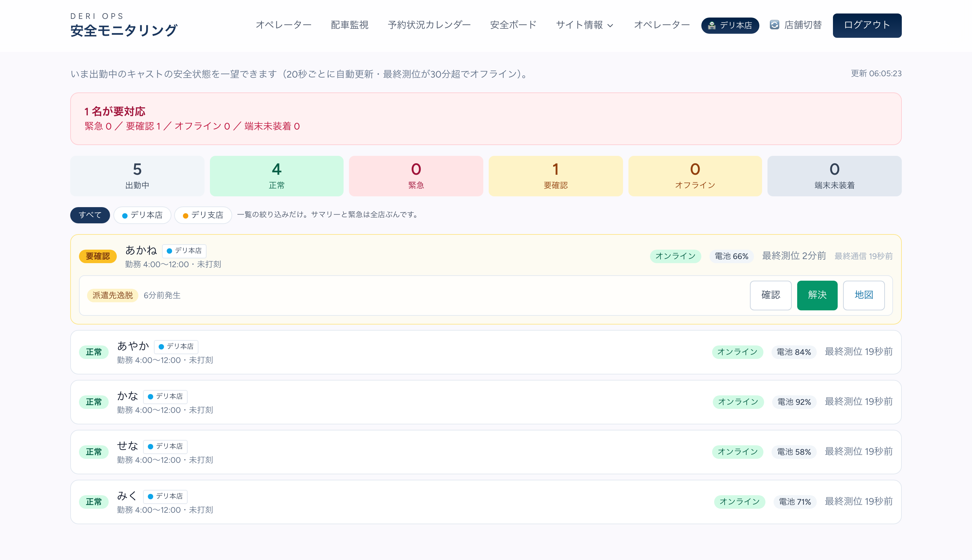Click cast name みく

[x=127, y=496]
